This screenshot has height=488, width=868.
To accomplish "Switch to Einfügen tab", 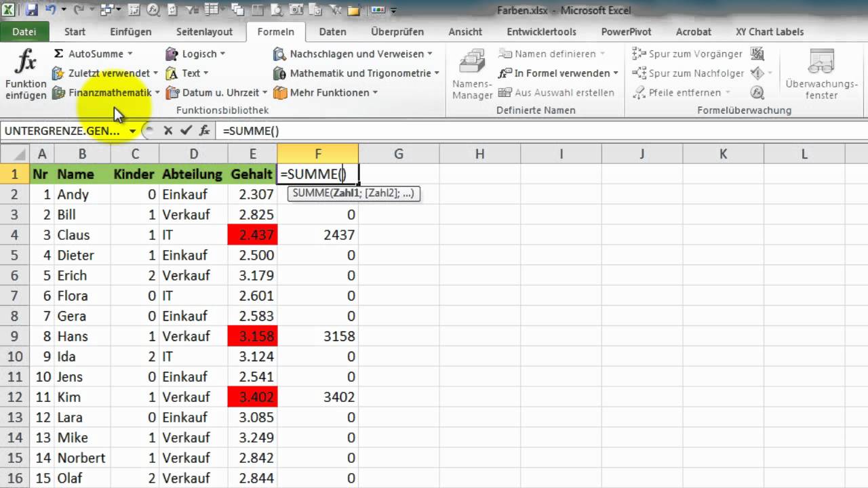I will [131, 31].
